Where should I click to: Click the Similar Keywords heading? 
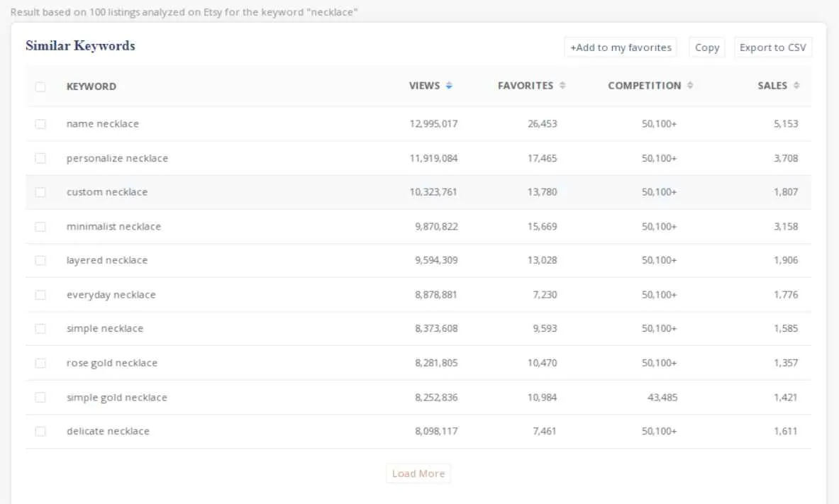80,46
